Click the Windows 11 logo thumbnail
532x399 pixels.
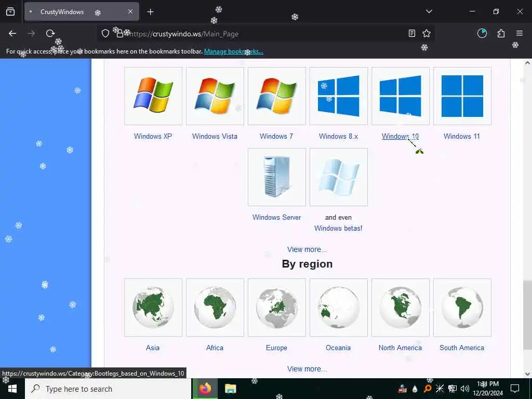(x=462, y=96)
